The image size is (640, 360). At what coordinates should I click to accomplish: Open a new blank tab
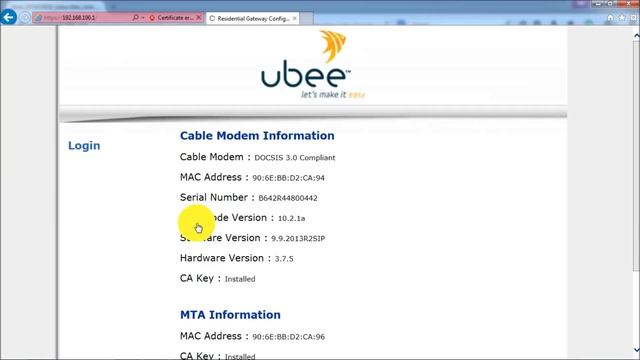tap(307, 18)
